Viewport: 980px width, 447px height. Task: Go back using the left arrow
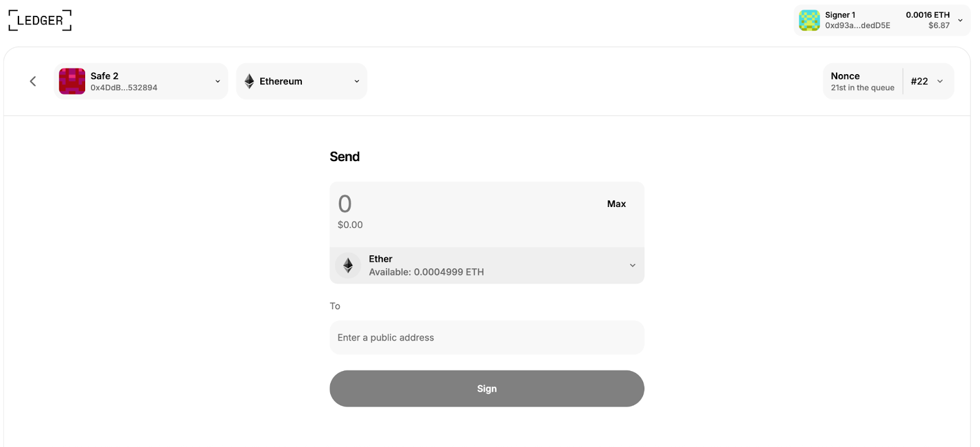(33, 81)
